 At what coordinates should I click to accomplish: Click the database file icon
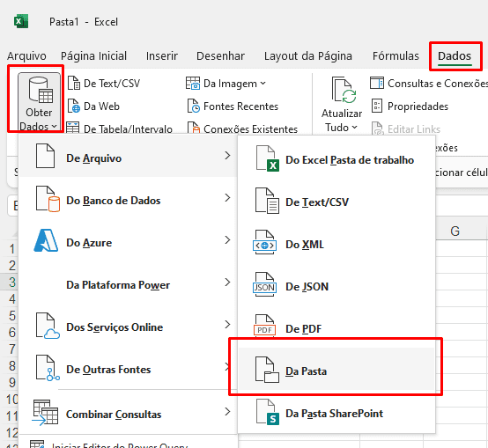point(48,199)
